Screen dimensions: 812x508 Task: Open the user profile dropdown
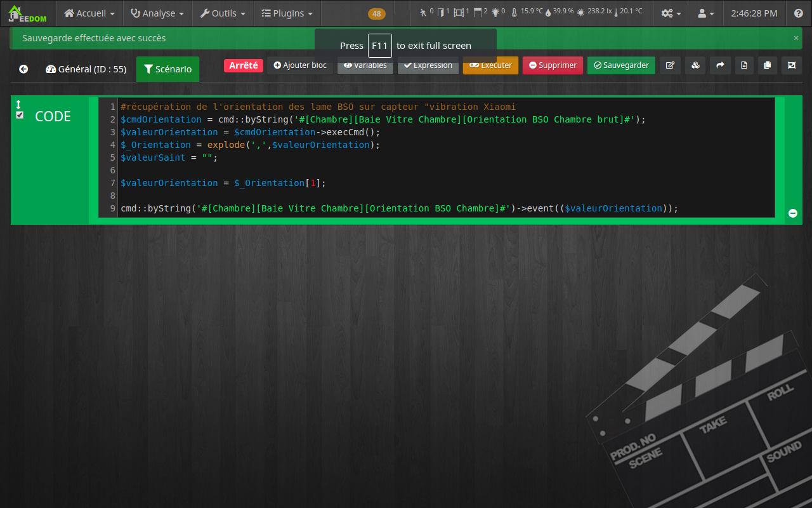[x=705, y=13]
